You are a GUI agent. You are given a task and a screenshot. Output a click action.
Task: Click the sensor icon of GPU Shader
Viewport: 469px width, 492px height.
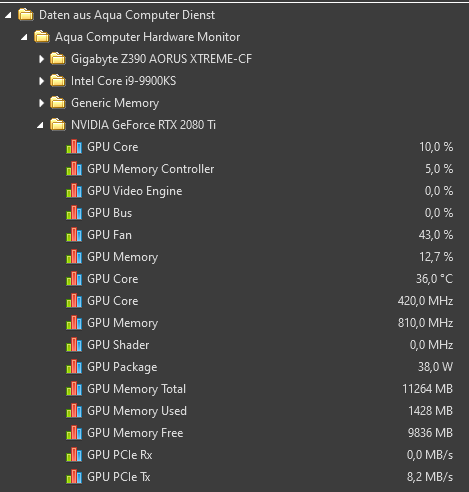pyautogui.click(x=74, y=345)
